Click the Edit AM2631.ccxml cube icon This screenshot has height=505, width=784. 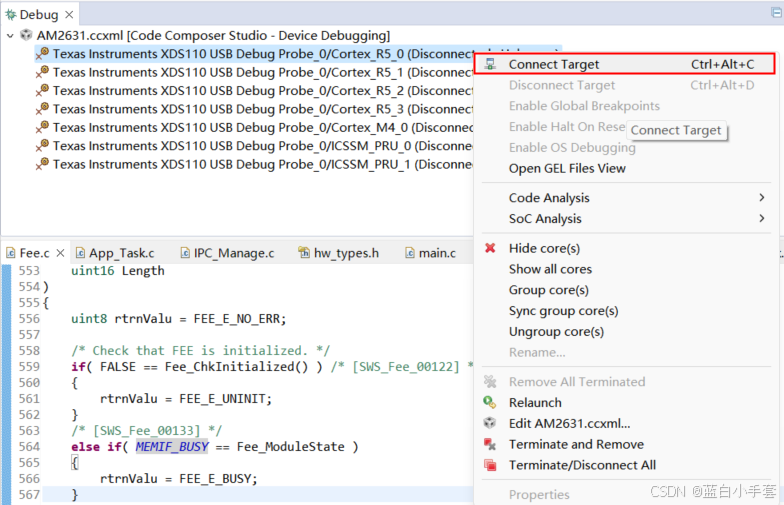(490, 423)
